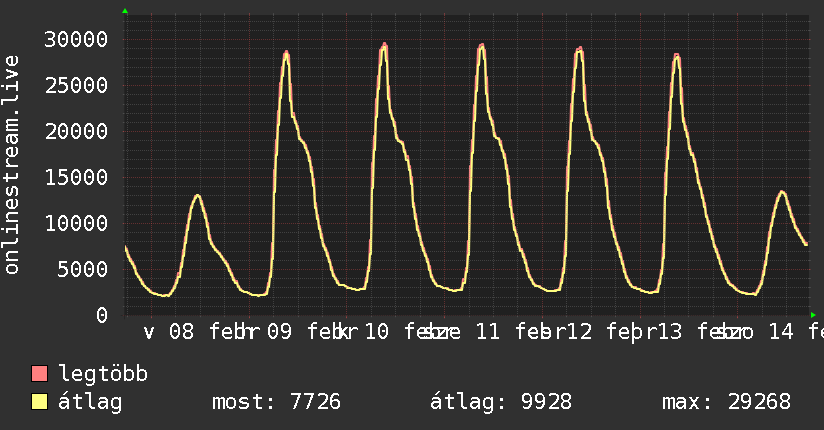Image resolution: width=824 pixels, height=430 pixels.
Task: Click the '14' date label on x-axis
Action: (781, 332)
